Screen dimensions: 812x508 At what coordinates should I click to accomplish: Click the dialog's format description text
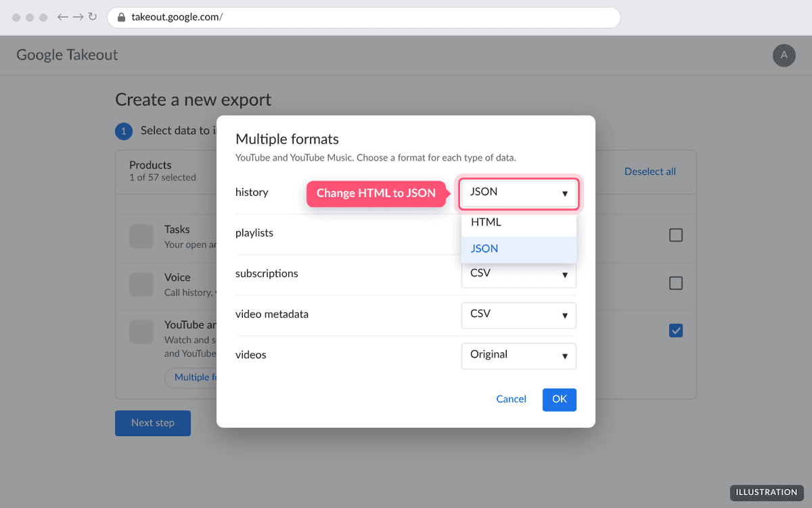click(376, 158)
